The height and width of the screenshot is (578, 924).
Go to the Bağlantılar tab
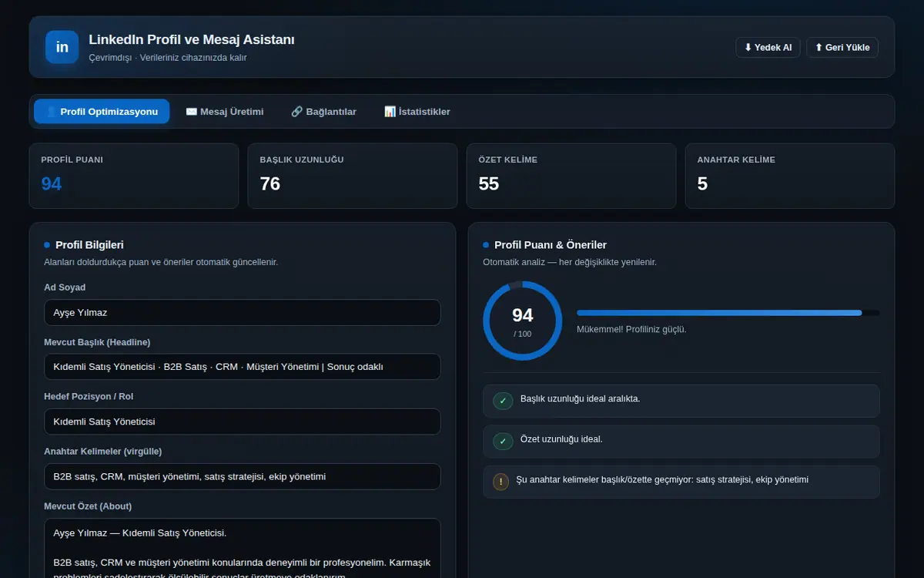point(324,112)
